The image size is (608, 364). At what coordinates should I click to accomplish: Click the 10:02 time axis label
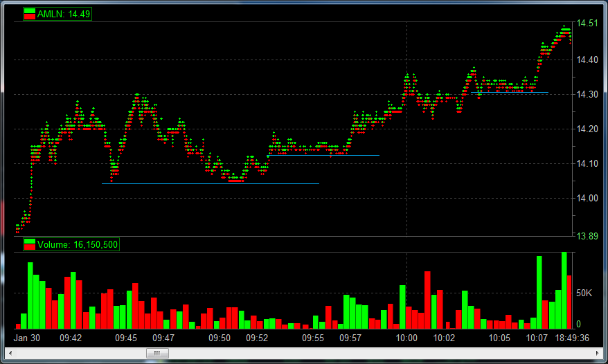coord(444,338)
